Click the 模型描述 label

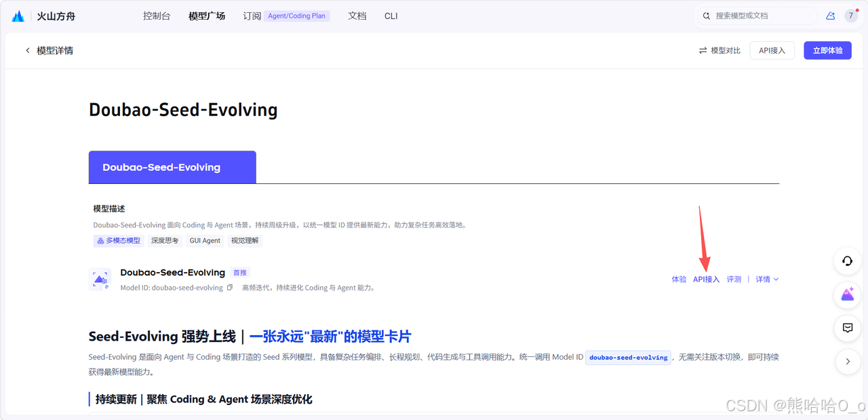(x=109, y=208)
